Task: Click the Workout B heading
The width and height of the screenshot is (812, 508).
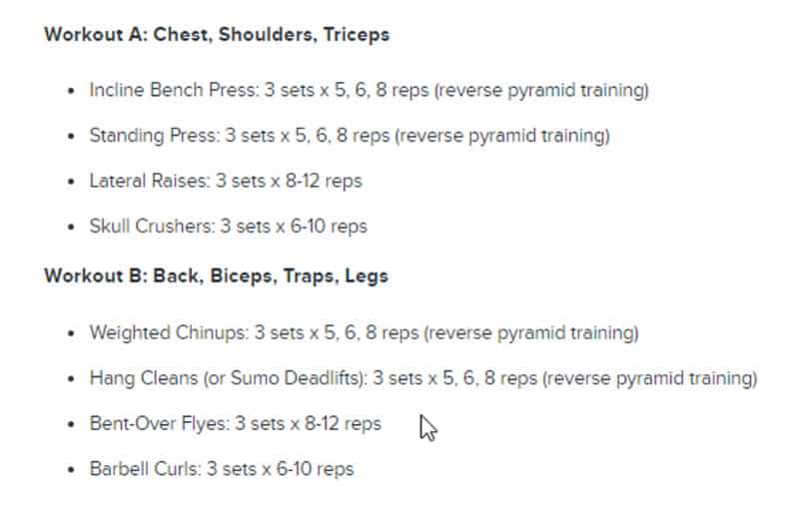Action: pyautogui.click(x=217, y=275)
